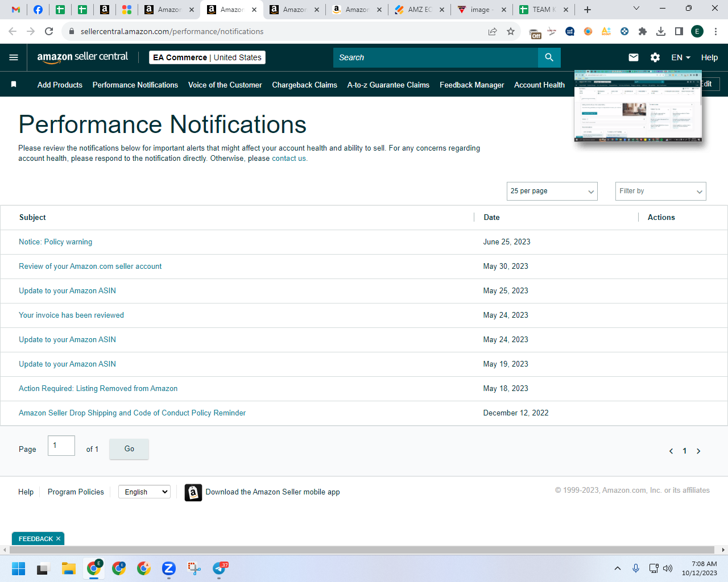This screenshot has height=582, width=728.
Task: Open Chrome's three-dot menu
Action: [x=716, y=31]
